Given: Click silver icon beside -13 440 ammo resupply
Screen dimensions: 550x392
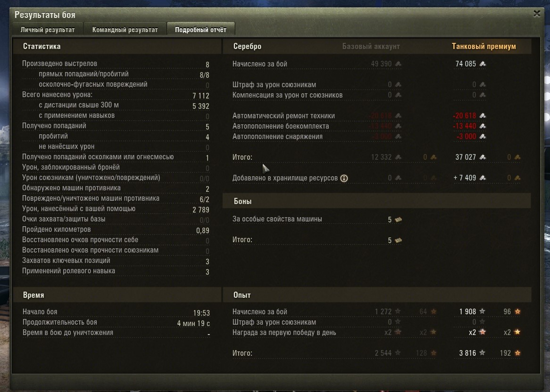Looking at the screenshot, I should pos(483,126).
